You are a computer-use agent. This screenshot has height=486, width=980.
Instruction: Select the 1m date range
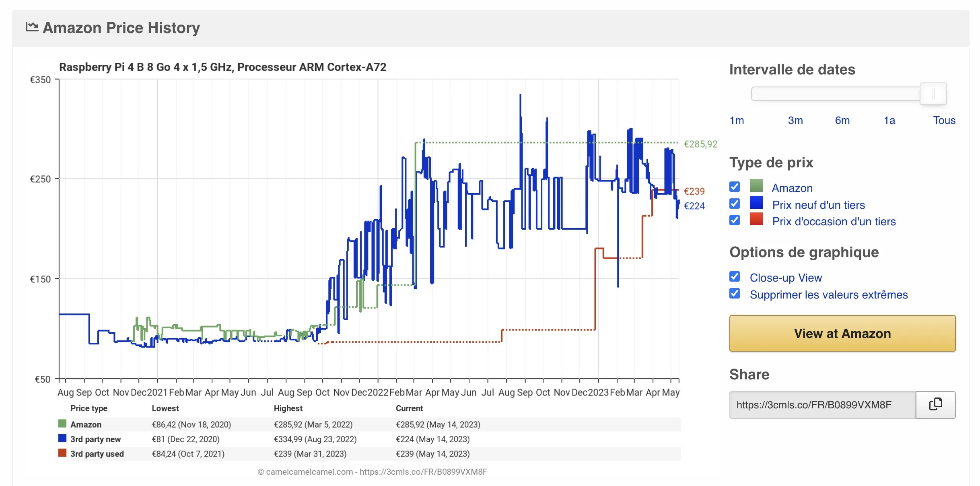[737, 120]
